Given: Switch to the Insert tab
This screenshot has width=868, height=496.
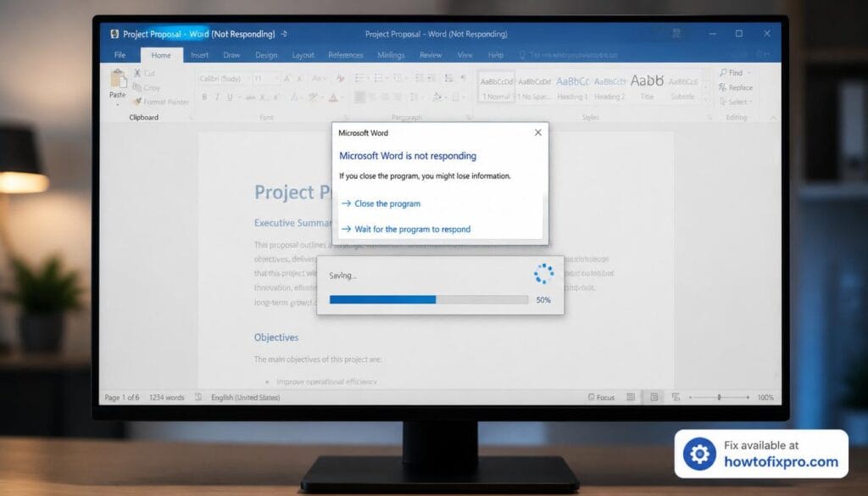Looking at the screenshot, I should coord(199,55).
